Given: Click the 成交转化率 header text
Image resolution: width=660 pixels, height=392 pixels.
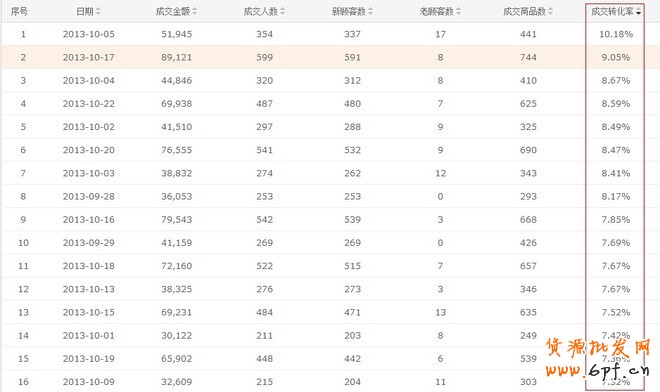Looking at the screenshot, I should pos(612,11).
